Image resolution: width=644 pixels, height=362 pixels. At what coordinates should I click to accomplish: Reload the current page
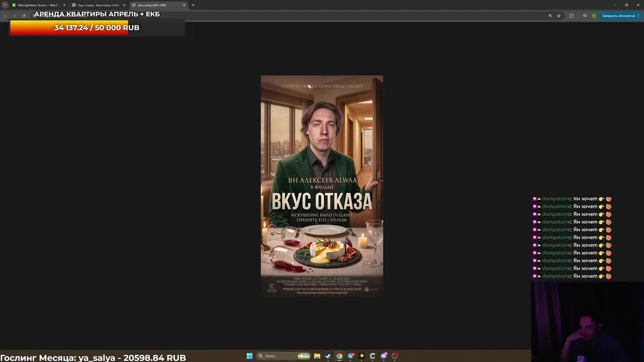[x=23, y=16]
